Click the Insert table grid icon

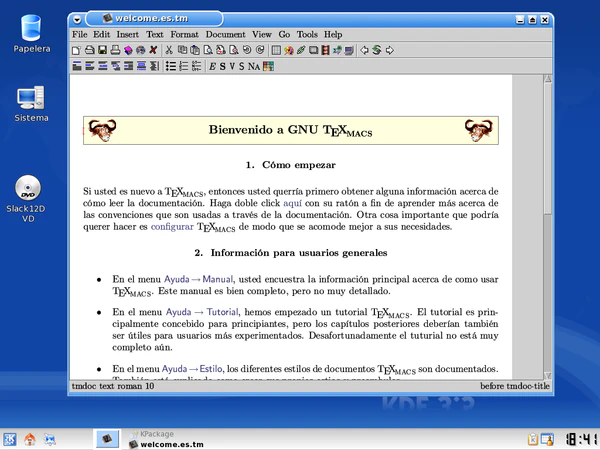pos(275,49)
